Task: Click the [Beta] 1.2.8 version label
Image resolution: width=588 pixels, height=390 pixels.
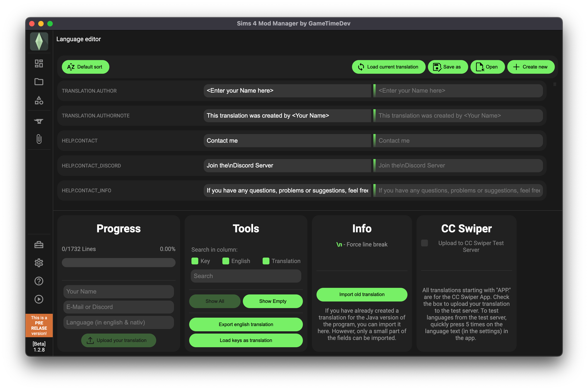Action: coord(39,347)
